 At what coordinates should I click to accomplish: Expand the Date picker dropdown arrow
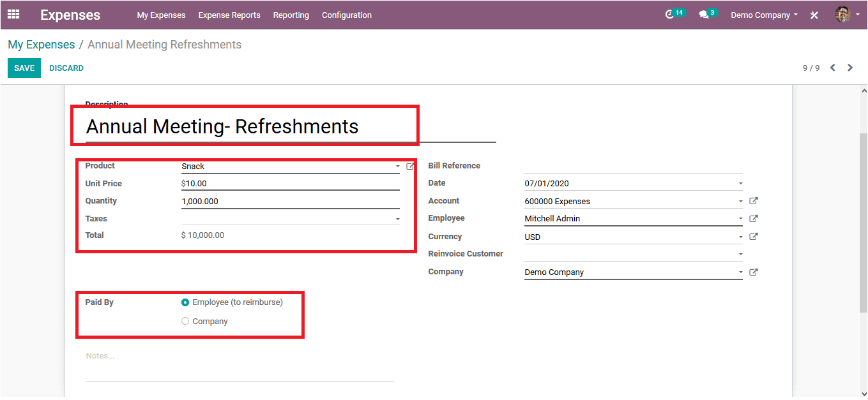740,184
